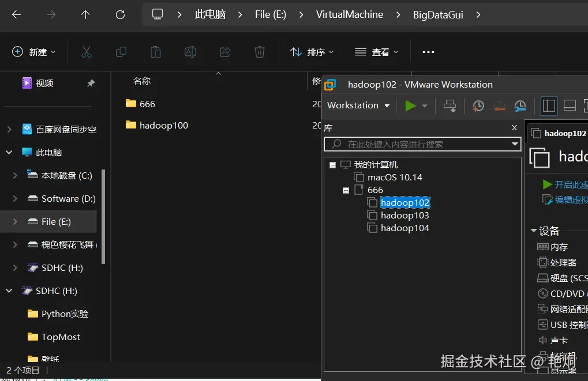Open the 查看 view dropdown
The image size is (588, 381).
[376, 52]
